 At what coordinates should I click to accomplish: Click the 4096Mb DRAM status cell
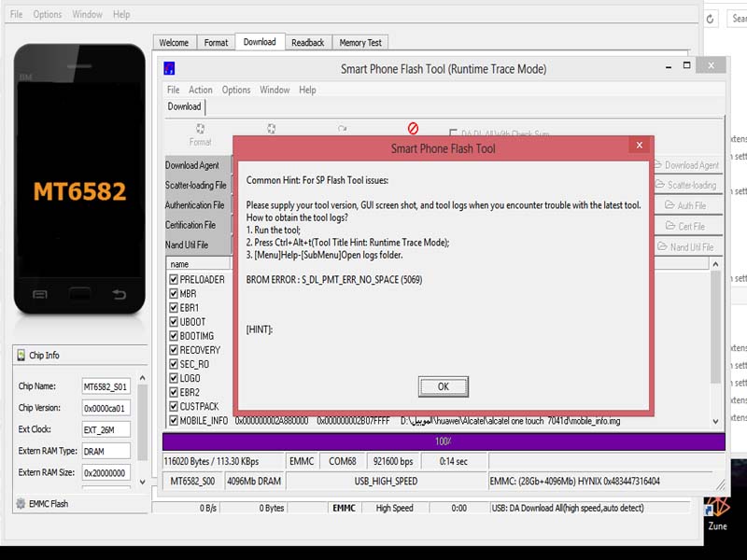point(254,482)
